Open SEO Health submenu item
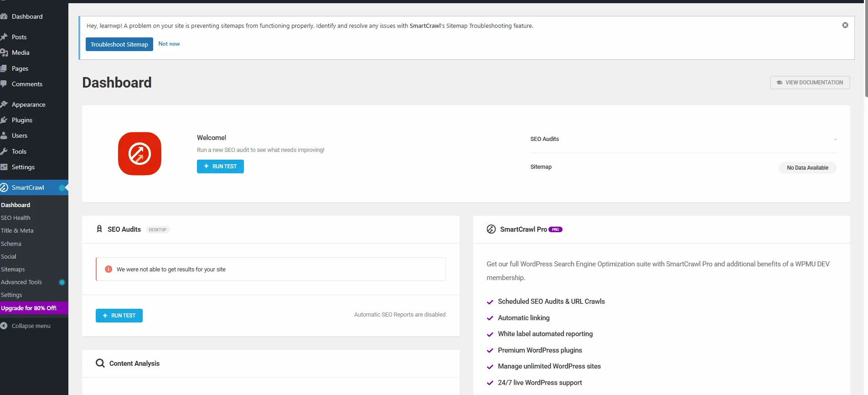The height and width of the screenshot is (395, 868). point(15,218)
